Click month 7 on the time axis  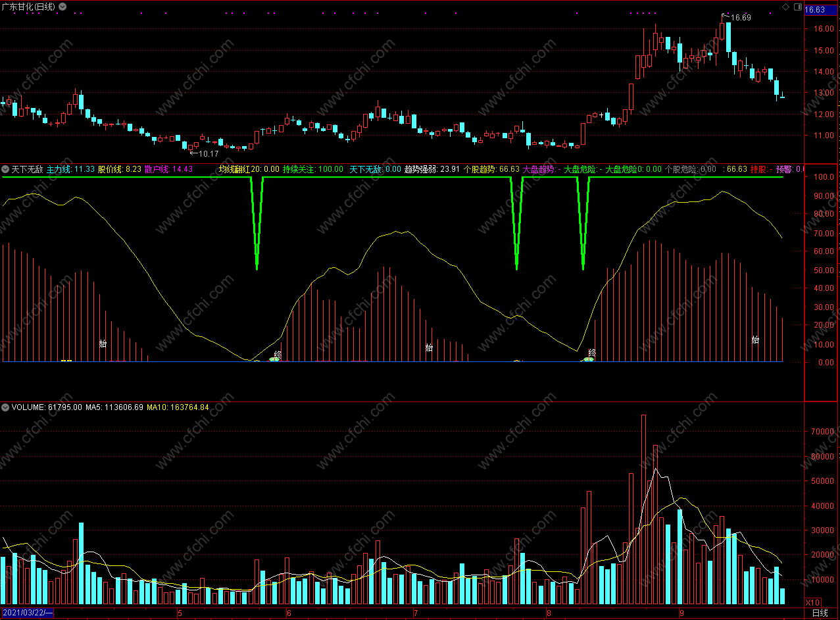pyautogui.click(x=415, y=613)
